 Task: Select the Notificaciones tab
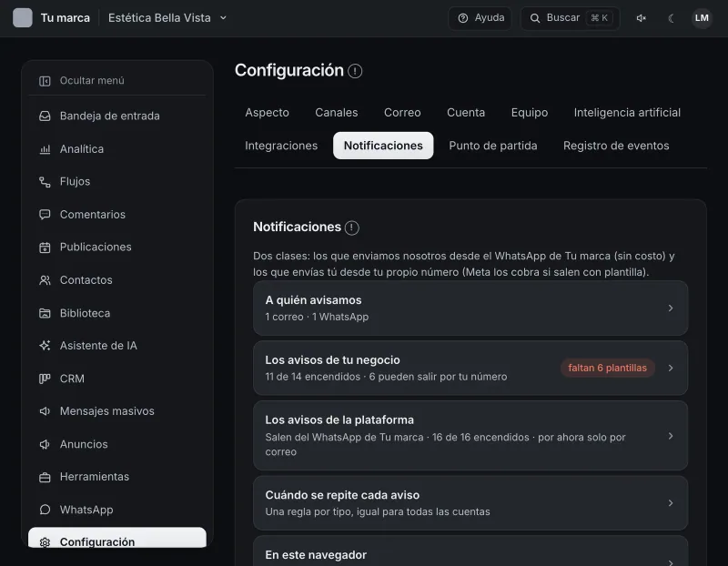[383, 146]
